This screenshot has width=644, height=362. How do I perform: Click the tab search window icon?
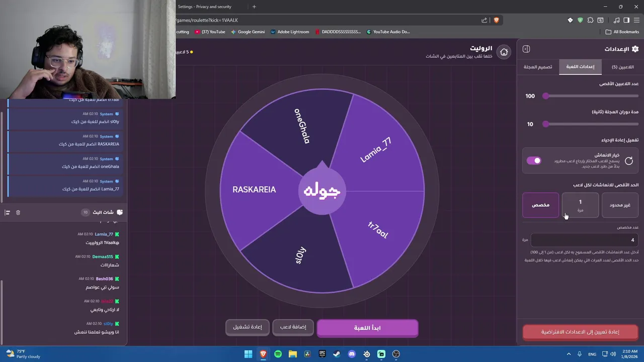600,20
